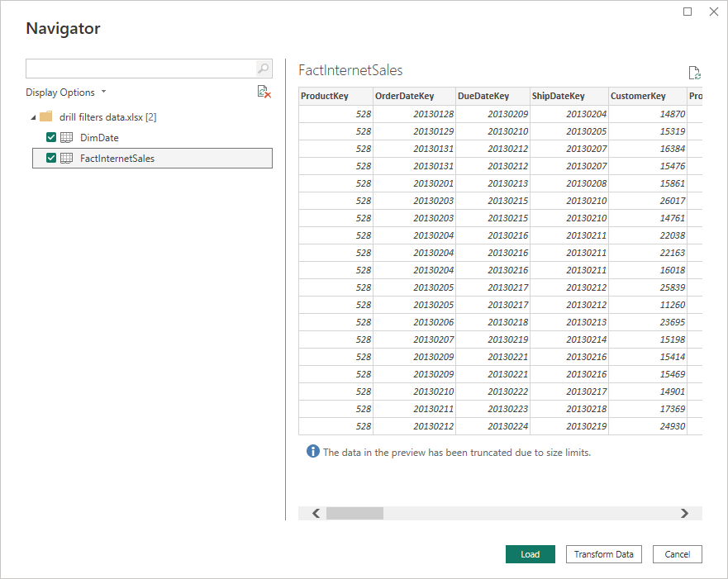728x579 pixels.
Task: Click the FactInternetSales preview title
Action: pos(350,70)
